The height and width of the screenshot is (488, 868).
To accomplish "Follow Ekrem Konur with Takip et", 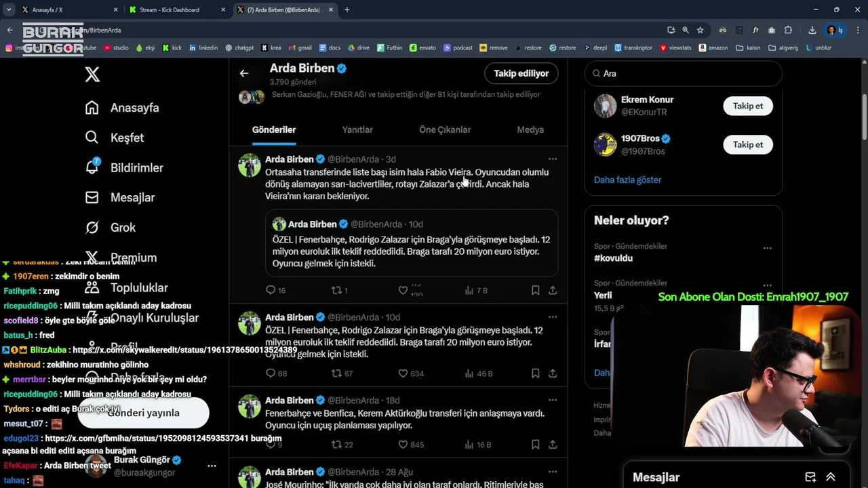I will [748, 106].
